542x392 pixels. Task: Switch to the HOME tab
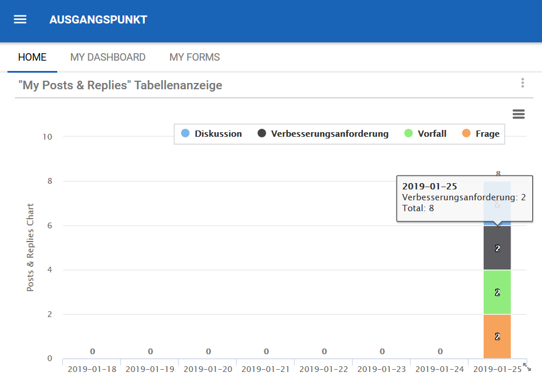[x=32, y=57]
